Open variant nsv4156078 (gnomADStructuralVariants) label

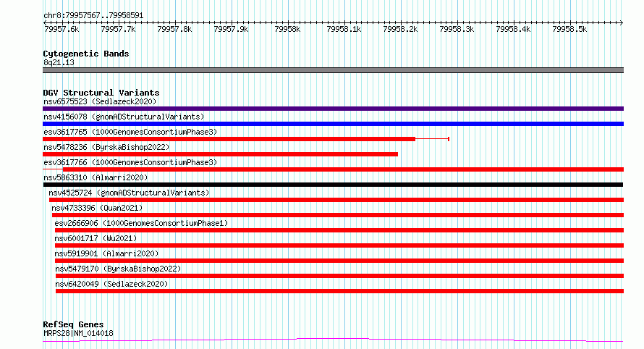click(124, 117)
